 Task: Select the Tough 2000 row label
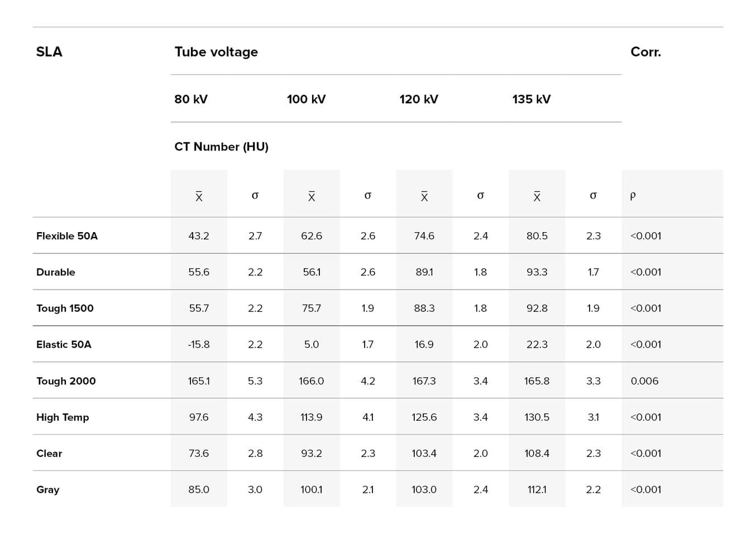tap(66, 381)
